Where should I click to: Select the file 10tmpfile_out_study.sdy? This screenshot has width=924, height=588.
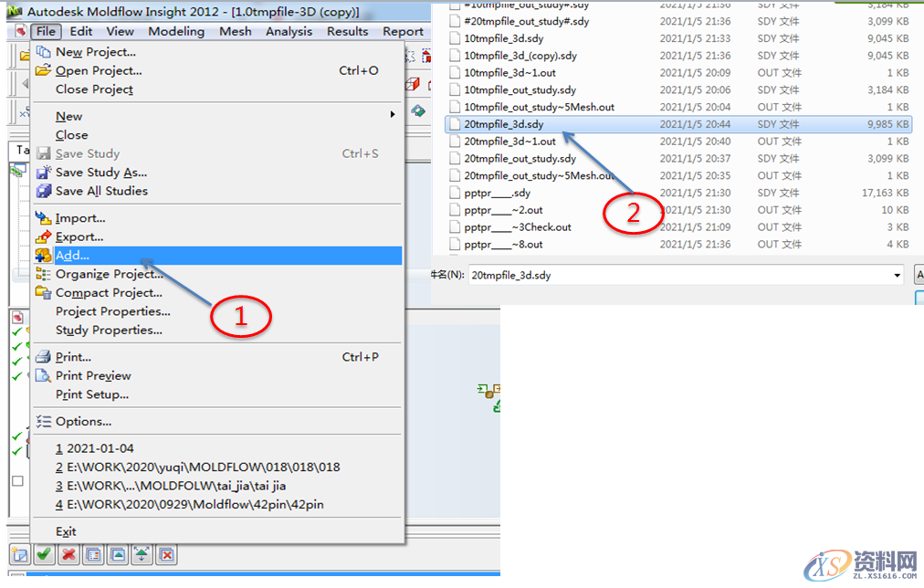click(520, 90)
